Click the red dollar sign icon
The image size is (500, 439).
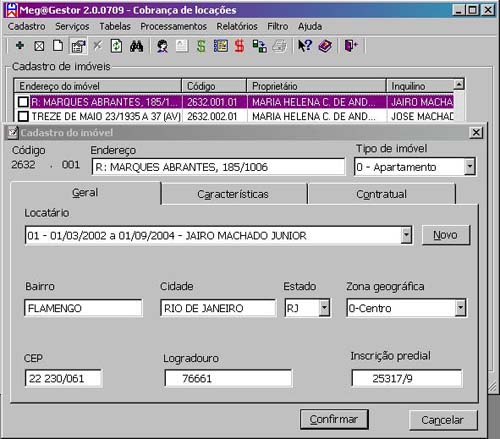[239, 46]
